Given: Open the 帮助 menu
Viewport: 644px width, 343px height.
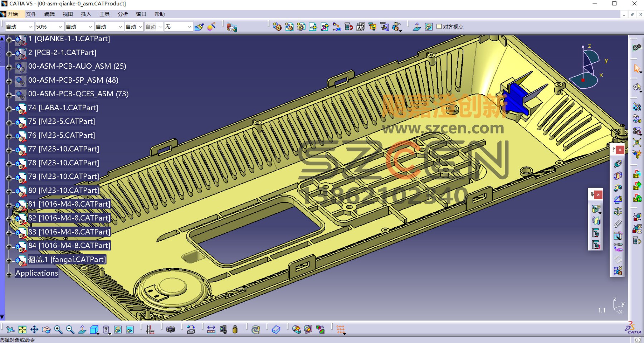Looking at the screenshot, I should point(160,14).
